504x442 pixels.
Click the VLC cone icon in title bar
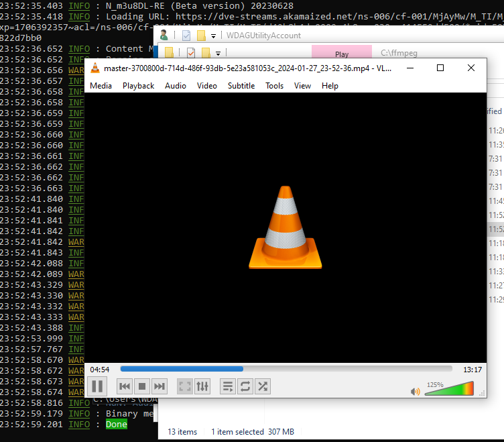click(95, 68)
